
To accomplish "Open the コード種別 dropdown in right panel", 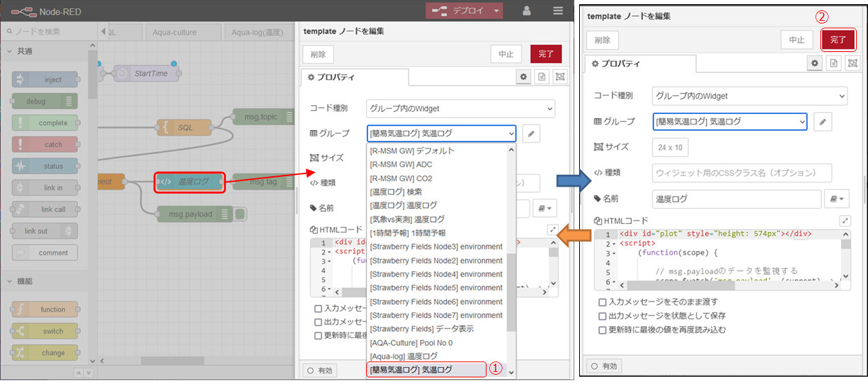I will coord(750,96).
